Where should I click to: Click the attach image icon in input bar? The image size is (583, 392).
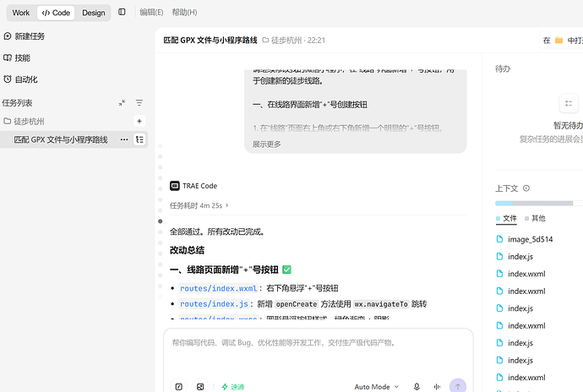click(x=200, y=386)
